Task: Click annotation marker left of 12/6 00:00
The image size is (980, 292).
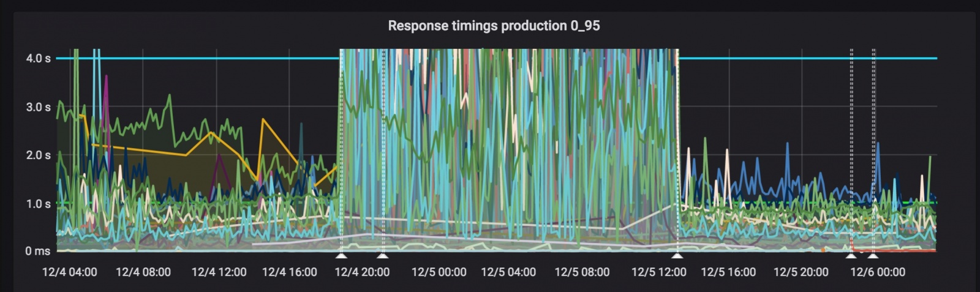Action: 851,255
